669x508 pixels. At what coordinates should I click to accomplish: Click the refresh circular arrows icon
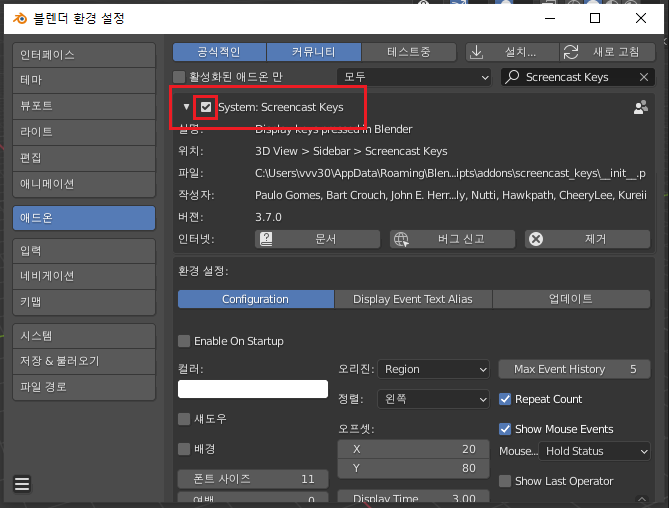571,52
